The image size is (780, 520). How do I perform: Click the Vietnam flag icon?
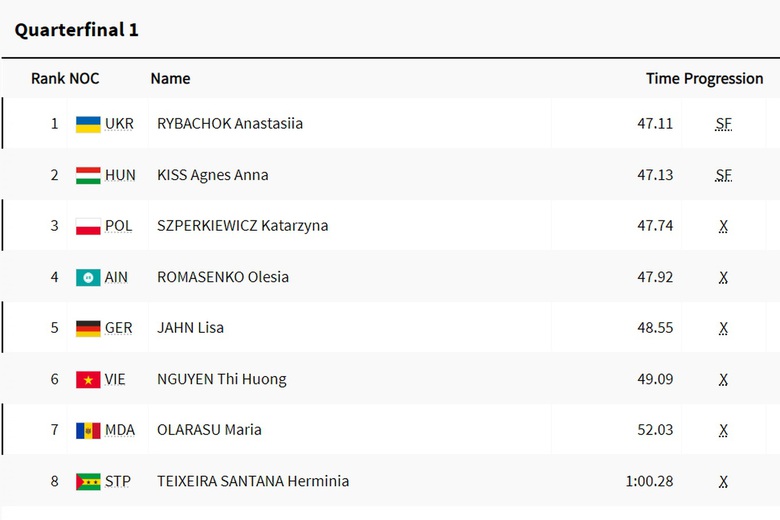88,379
